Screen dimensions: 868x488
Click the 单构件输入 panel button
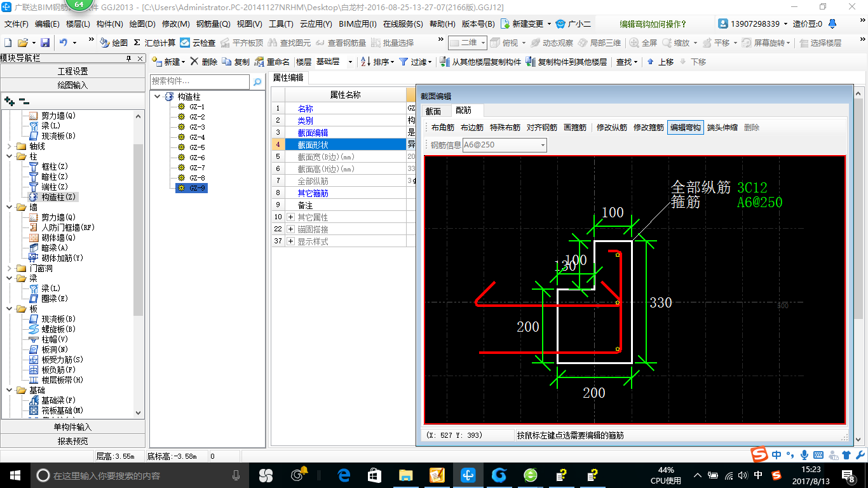pos(73,427)
